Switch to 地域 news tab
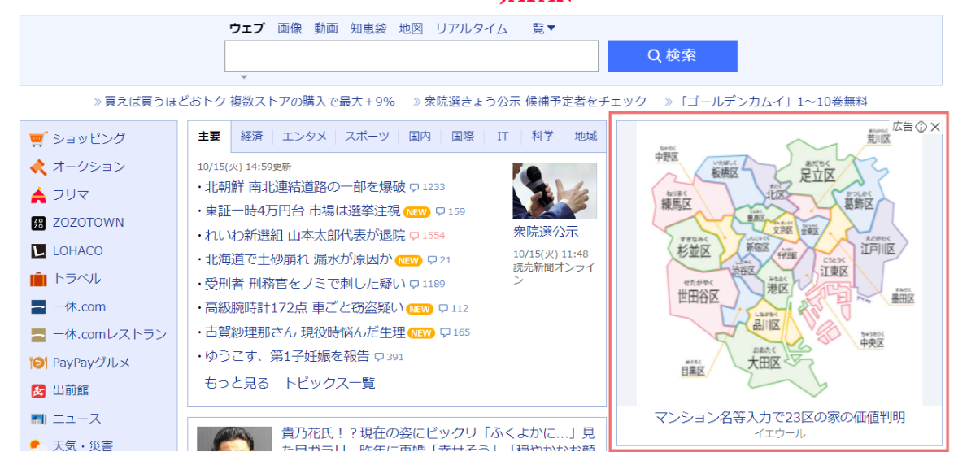The image size is (980, 452). [x=586, y=137]
